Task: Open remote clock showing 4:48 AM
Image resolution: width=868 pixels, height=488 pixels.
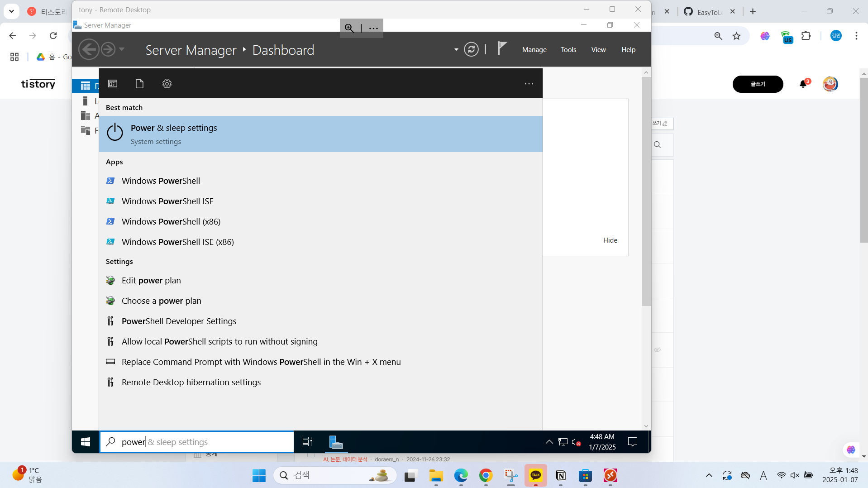Action: 602,442
